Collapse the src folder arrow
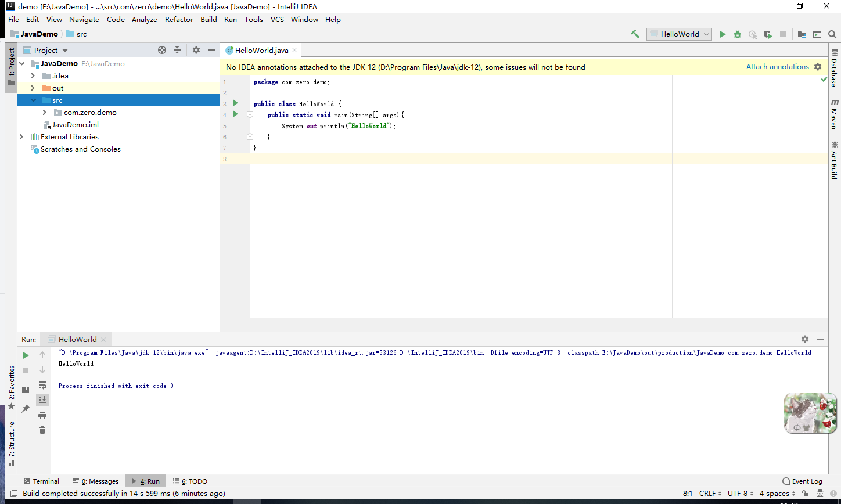Screen dimensions: 841x504 33,100
